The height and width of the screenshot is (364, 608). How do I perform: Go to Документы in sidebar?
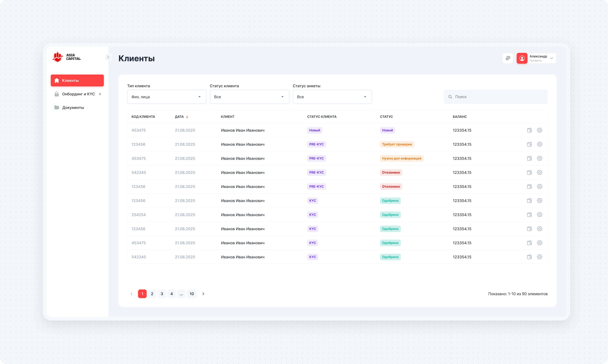(73, 108)
